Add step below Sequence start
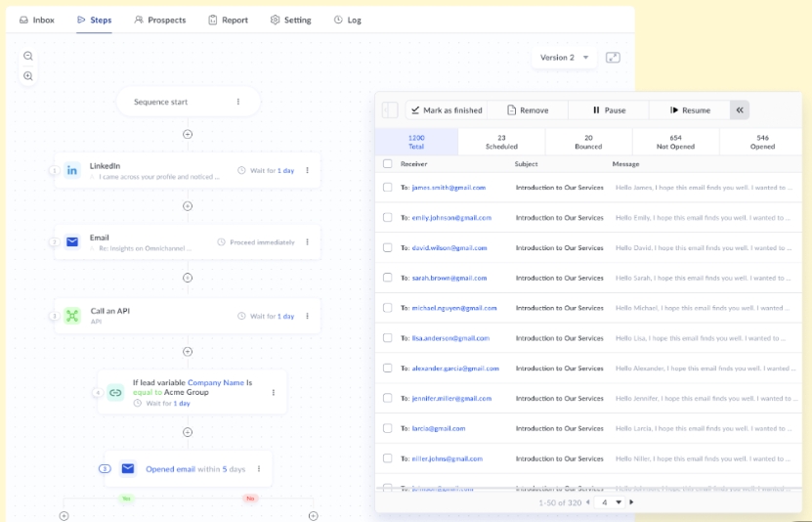This screenshot has height=522, width=812. pyautogui.click(x=188, y=134)
